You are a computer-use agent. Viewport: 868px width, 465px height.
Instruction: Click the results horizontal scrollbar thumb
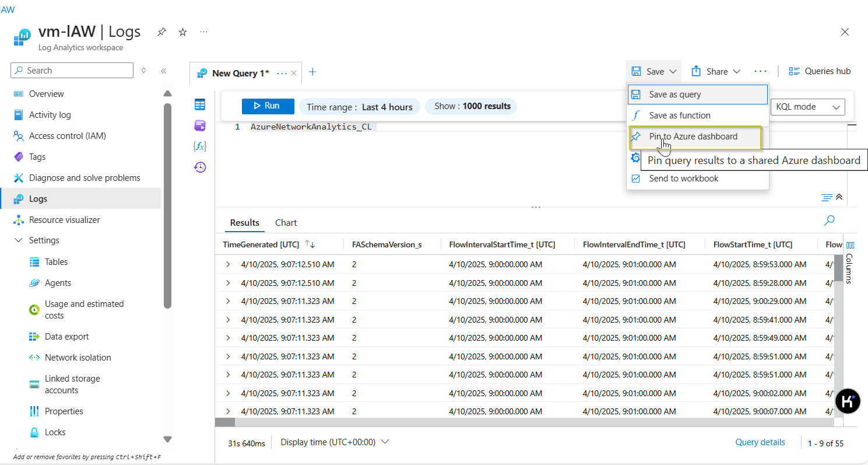tap(225, 421)
